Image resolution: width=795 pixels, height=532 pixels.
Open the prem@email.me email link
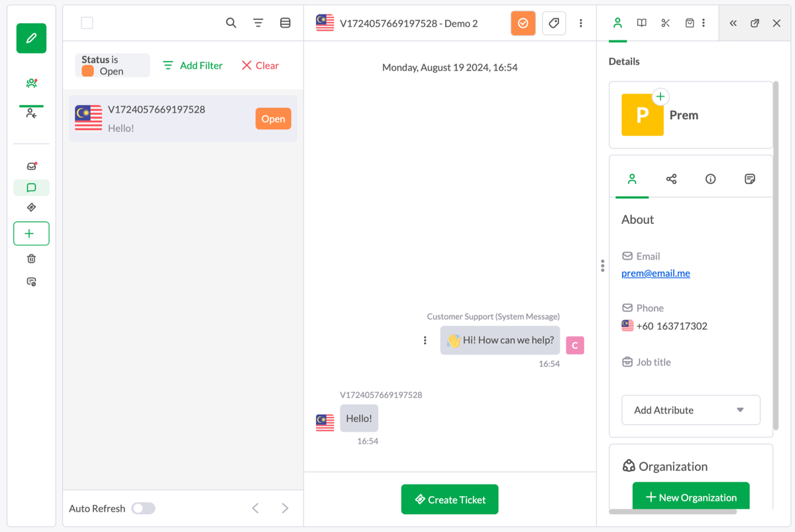coord(656,273)
